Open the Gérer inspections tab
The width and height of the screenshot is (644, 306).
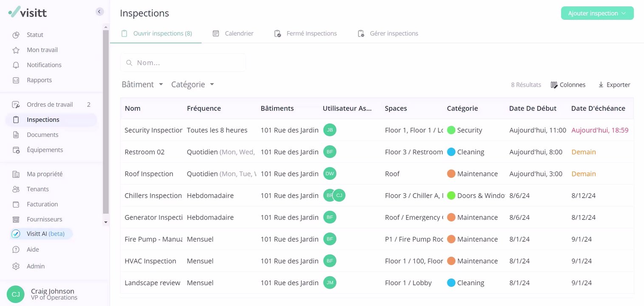click(388, 33)
